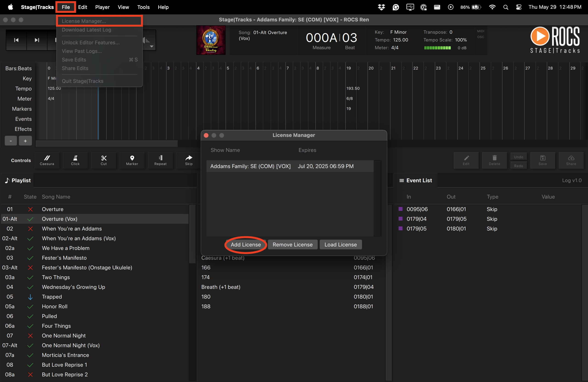Click the License Manager list scrollbar

pyautogui.click(x=377, y=198)
